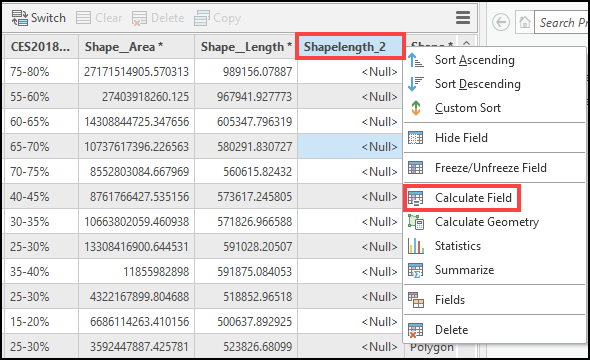Select Custom Sort menu entry
590x360 pixels.
pyautogui.click(x=494, y=108)
